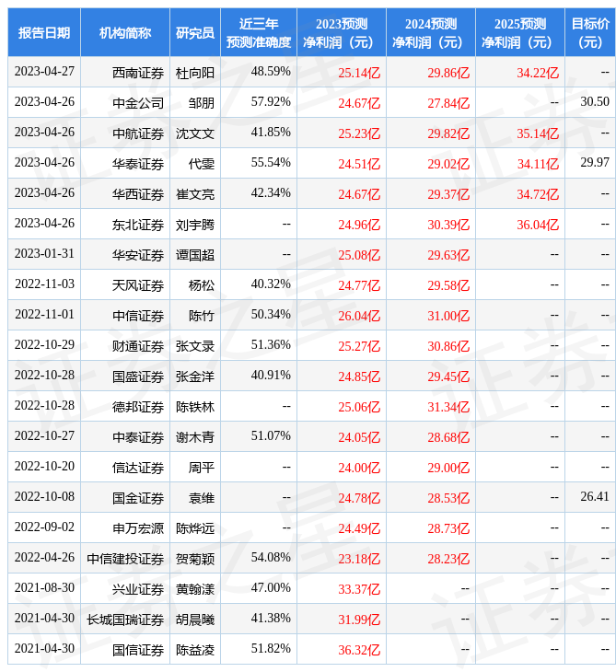Select institution 申万宏源

pyautogui.click(x=138, y=528)
